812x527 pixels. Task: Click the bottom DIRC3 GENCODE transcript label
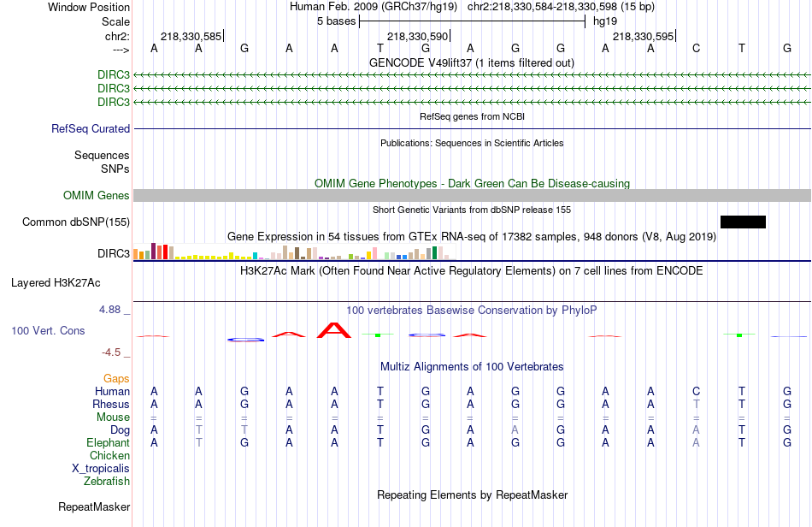coord(114,102)
